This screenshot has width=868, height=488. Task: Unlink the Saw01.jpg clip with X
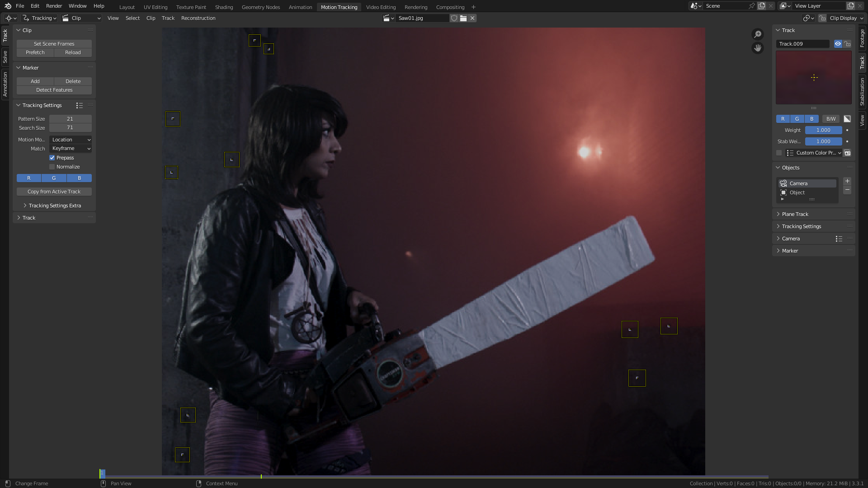472,18
